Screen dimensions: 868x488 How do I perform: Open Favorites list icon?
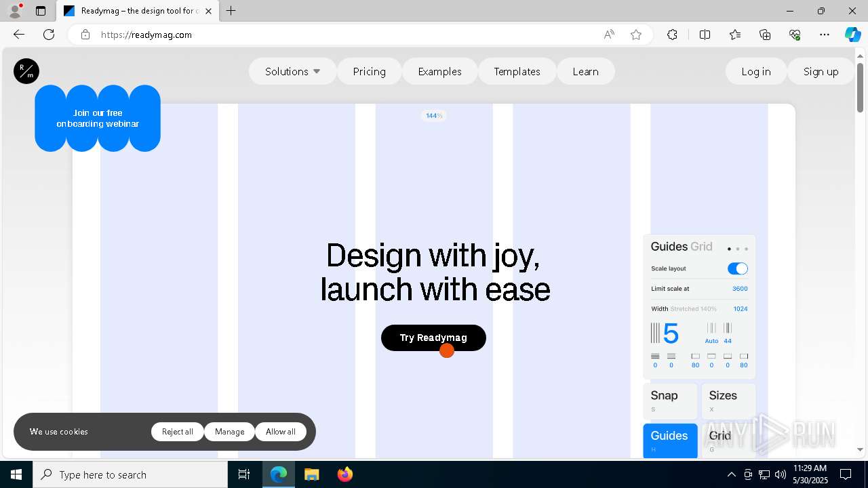click(735, 35)
